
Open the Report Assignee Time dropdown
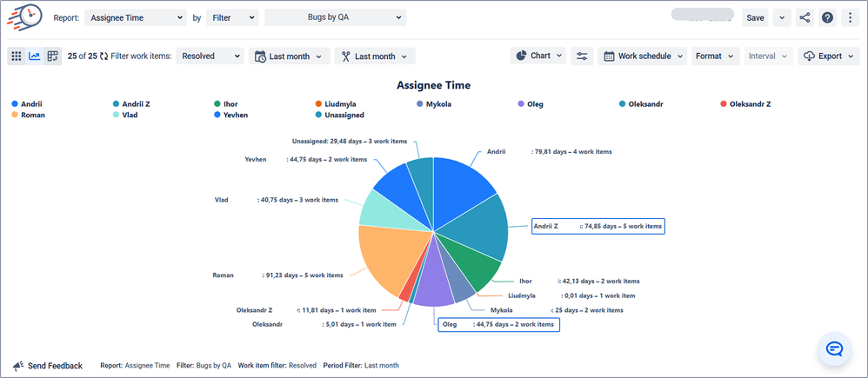tap(136, 17)
